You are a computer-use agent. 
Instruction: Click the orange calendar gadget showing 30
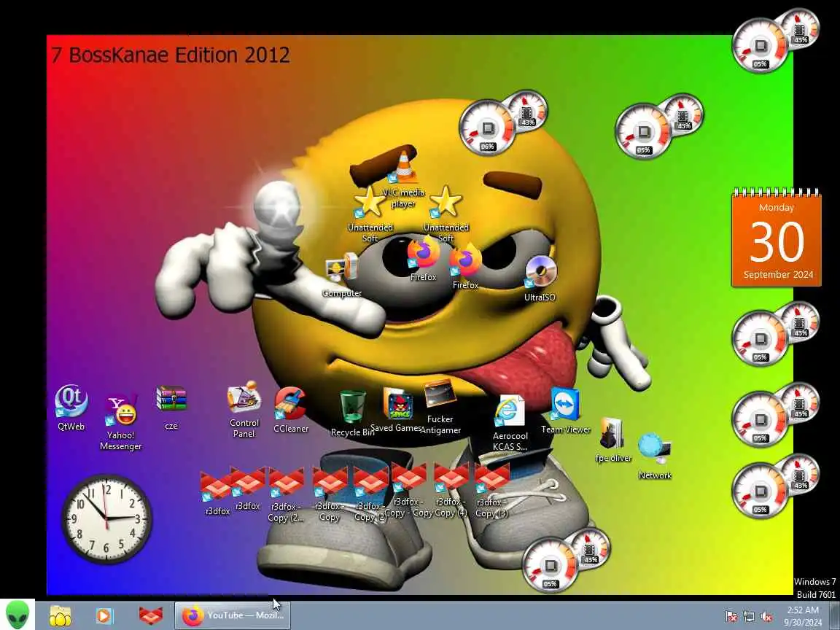pos(777,237)
